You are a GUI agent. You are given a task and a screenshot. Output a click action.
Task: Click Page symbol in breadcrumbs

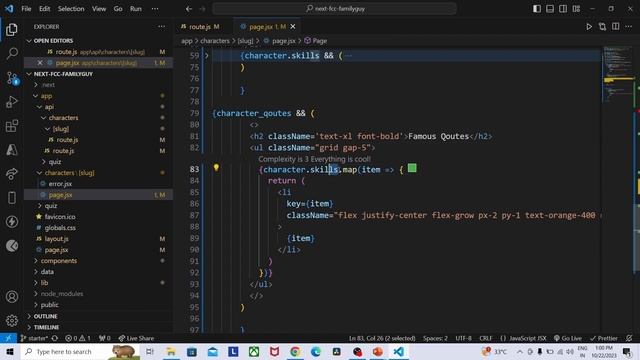(x=316, y=41)
